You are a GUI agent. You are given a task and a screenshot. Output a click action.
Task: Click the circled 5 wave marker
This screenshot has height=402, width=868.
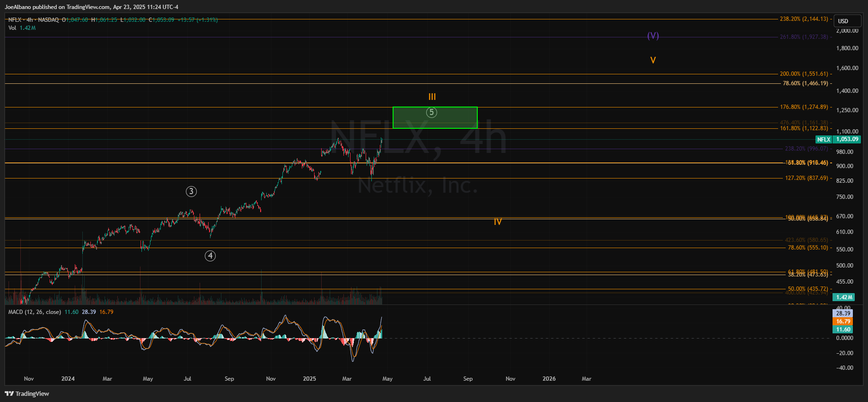(x=431, y=112)
